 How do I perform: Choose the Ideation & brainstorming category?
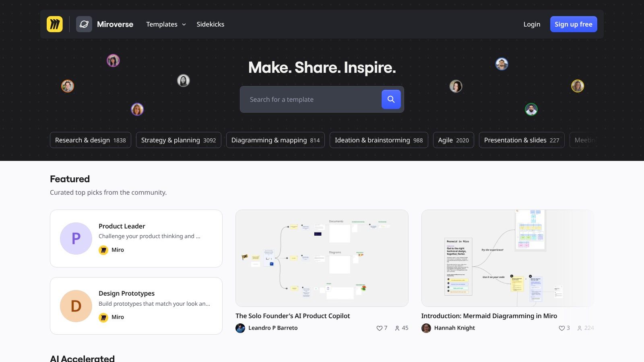379,140
